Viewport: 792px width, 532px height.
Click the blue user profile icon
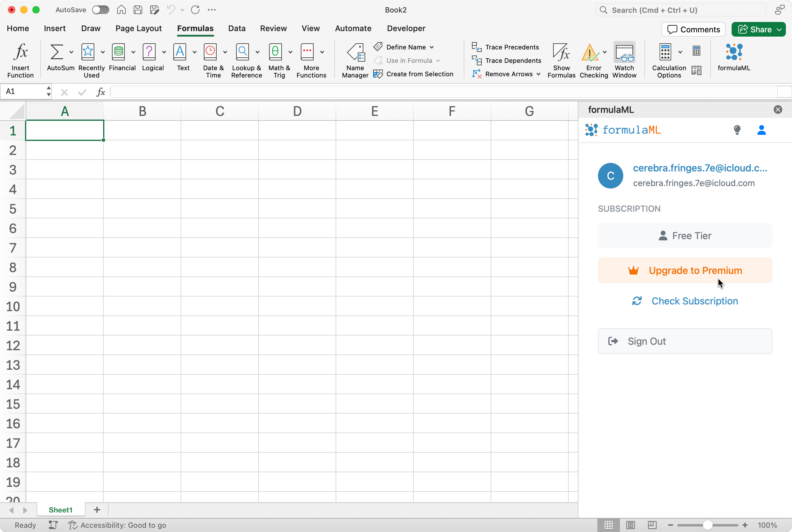(x=761, y=130)
